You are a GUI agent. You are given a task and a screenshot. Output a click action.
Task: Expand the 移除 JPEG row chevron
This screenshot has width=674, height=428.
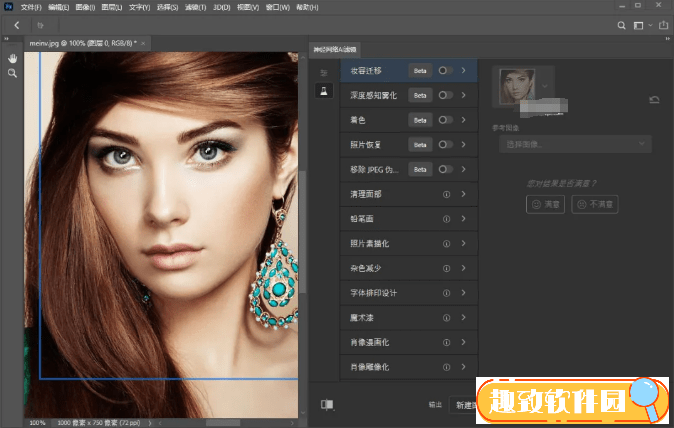pos(464,169)
